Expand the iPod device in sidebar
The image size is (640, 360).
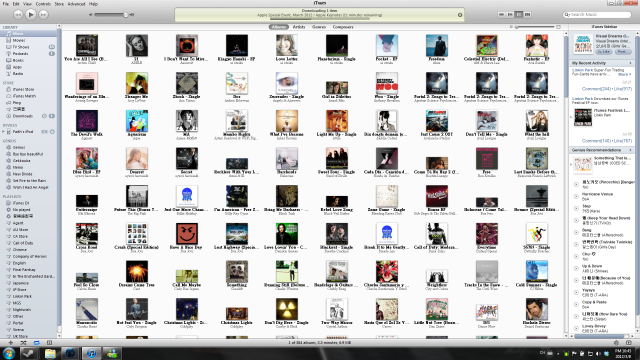pos(3,132)
